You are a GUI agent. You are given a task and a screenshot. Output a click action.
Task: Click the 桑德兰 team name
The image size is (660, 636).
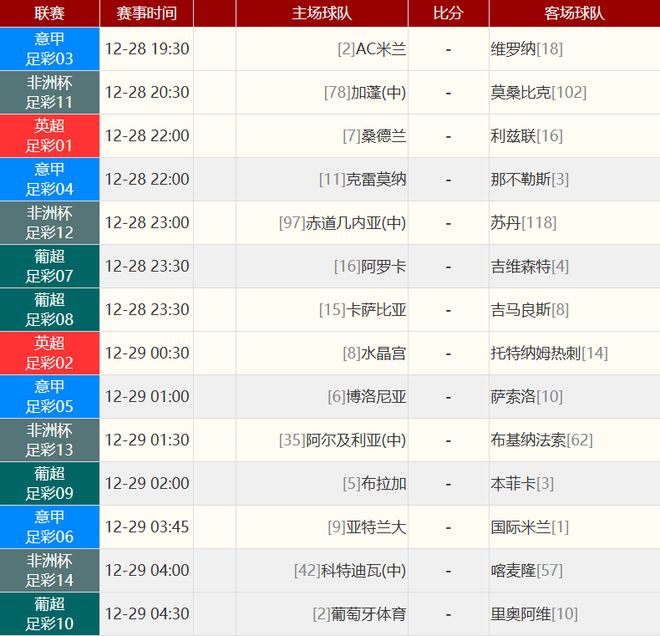coord(383,136)
